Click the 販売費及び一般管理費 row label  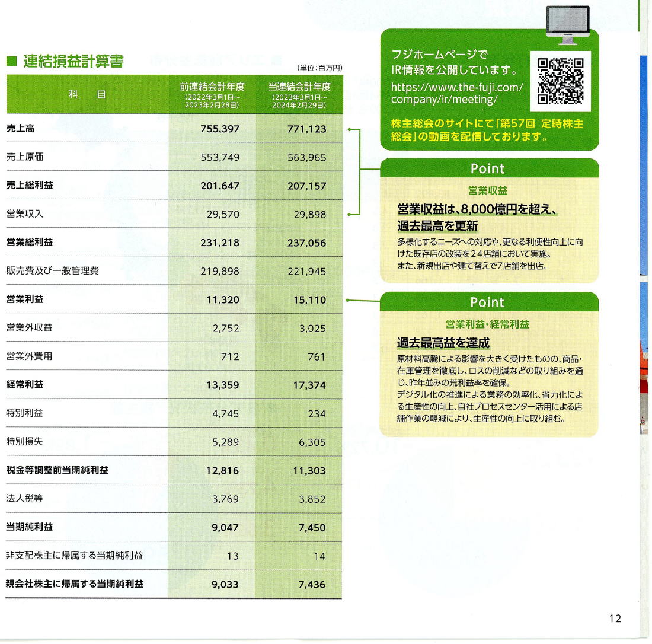52,271
